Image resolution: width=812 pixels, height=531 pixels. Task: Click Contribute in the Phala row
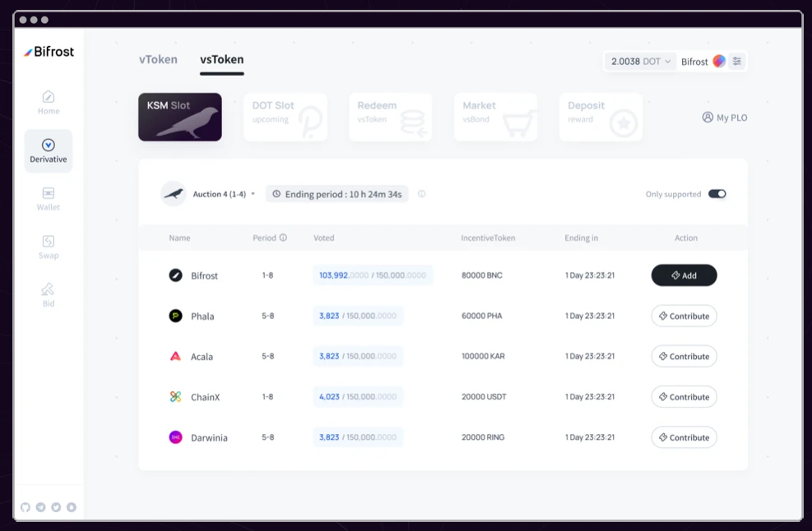pos(684,316)
